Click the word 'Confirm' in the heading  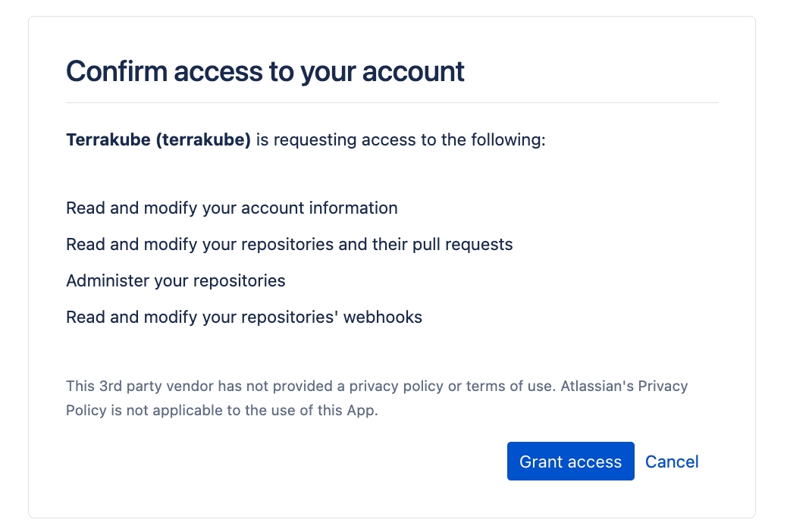point(116,71)
